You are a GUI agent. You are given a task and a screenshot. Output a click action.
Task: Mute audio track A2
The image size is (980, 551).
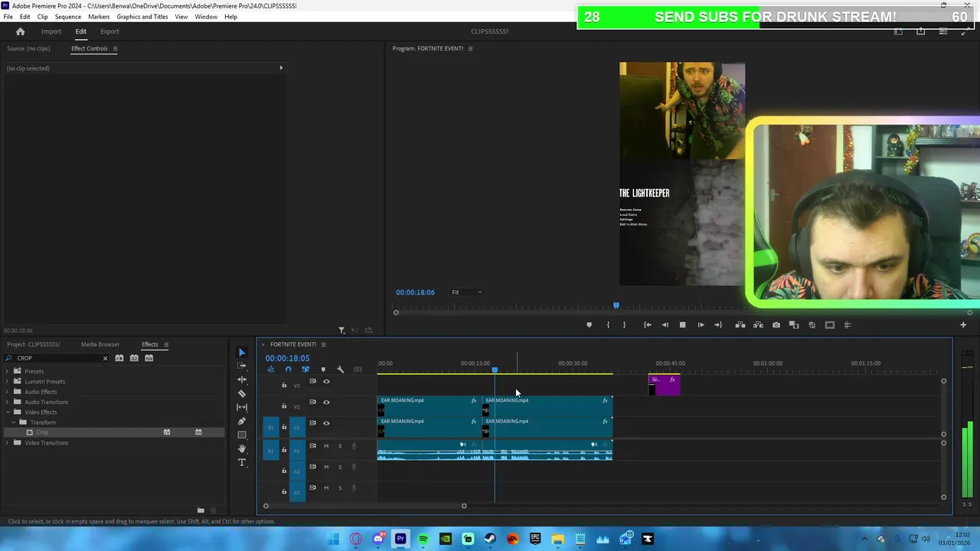(x=326, y=467)
